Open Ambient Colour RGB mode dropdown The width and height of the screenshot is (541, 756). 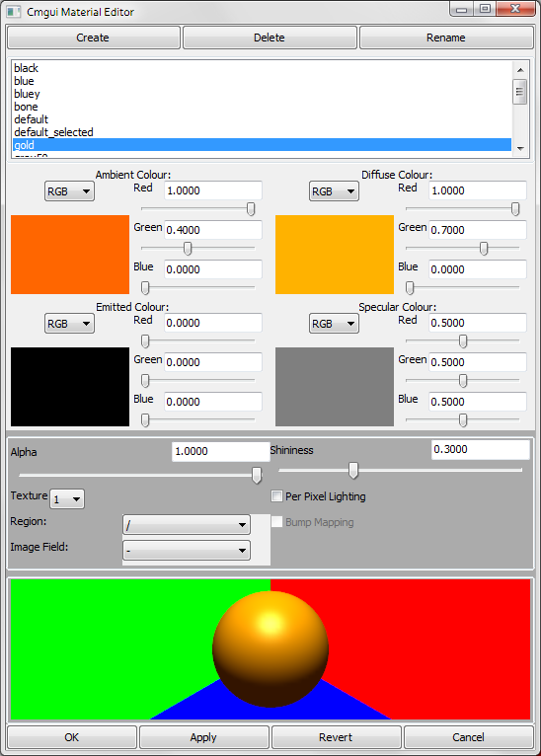(69, 191)
